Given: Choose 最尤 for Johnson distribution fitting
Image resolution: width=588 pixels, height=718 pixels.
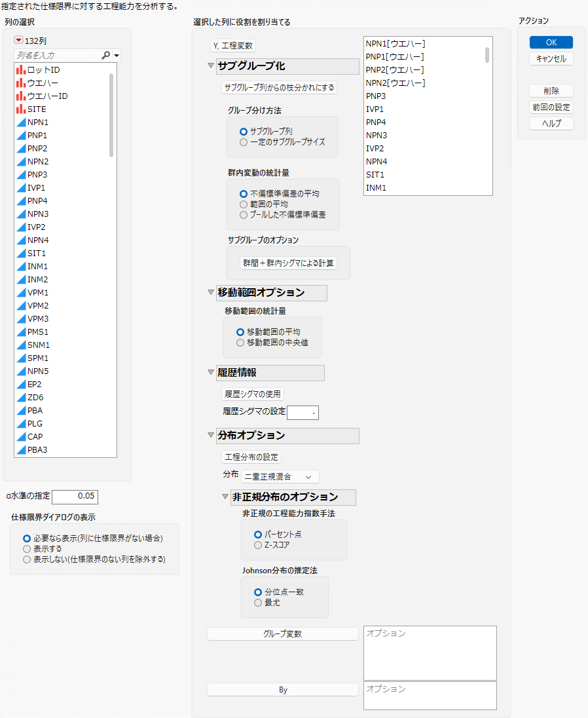Looking at the screenshot, I should 258,603.
